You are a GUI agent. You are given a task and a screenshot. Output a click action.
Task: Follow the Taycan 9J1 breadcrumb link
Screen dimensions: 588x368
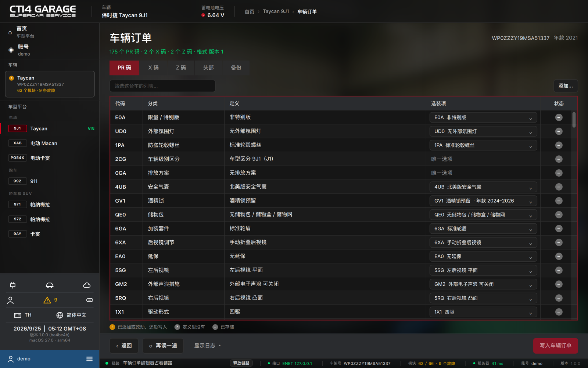click(x=276, y=11)
